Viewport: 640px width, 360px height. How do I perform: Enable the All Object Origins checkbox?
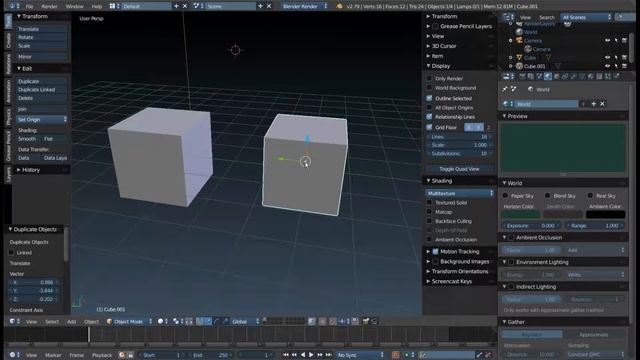coord(429,108)
